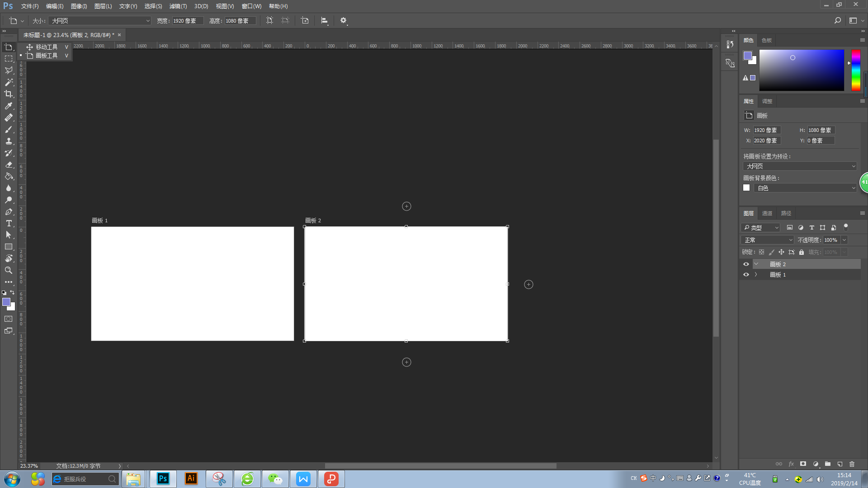Click the delete layer trash icon
Image resolution: width=868 pixels, height=488 pixels.
pos(852,464)
